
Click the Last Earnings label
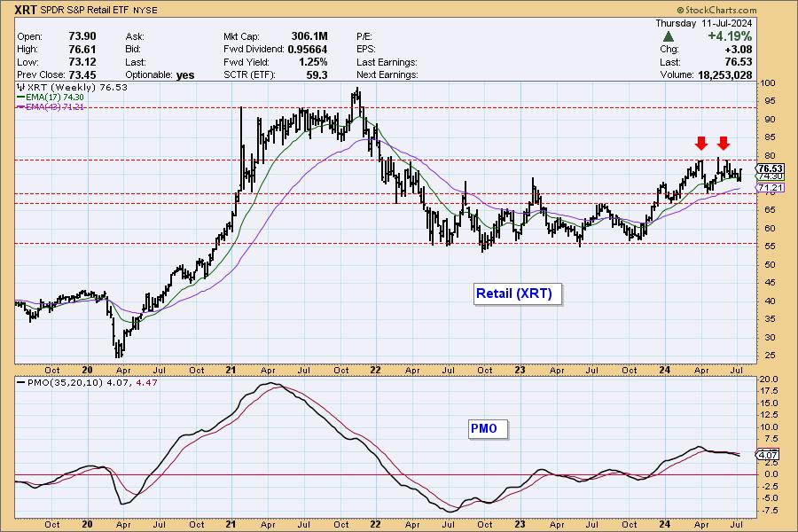[x=387, y=62]
